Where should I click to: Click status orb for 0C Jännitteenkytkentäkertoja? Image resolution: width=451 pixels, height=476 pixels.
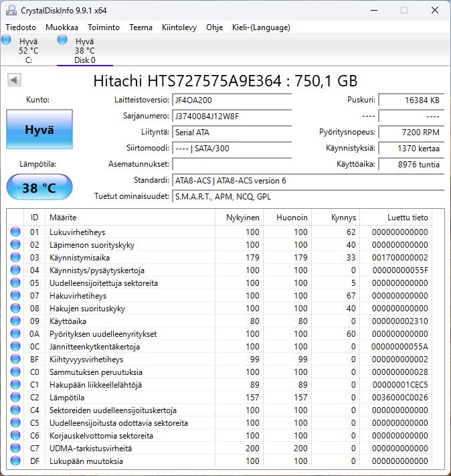pos(15,346)
